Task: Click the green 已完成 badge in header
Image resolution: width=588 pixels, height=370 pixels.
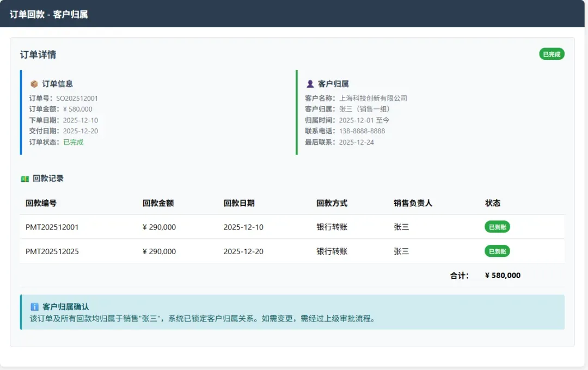Action: click(x=552, y=54)
